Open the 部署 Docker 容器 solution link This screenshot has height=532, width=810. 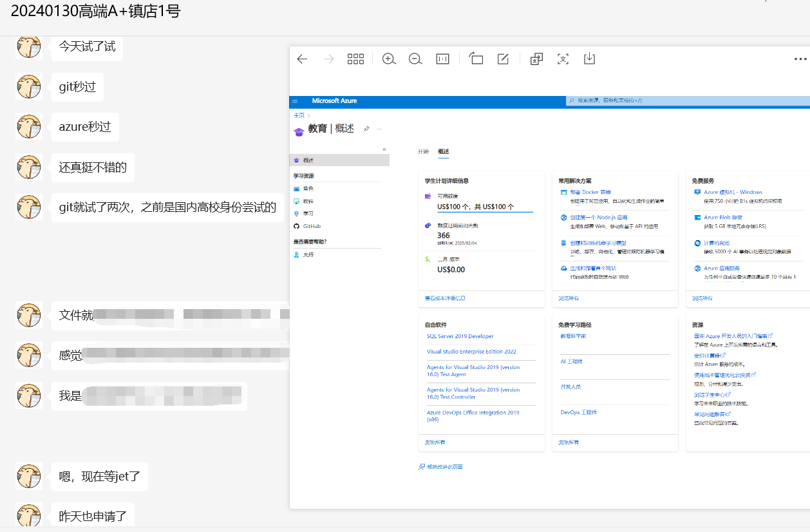tap(590, 192)
